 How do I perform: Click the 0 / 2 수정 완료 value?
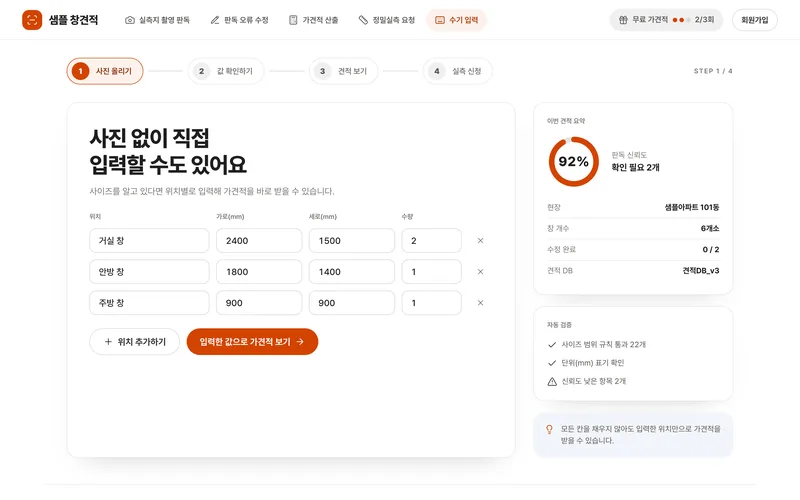pyautogui.click(x=711, y=249)
